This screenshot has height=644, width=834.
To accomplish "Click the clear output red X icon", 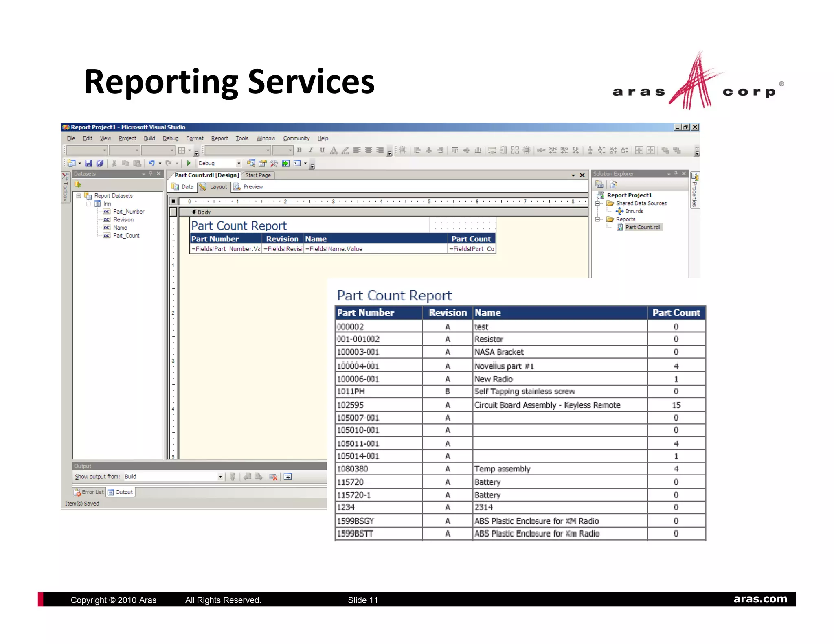I will point(273,477).
